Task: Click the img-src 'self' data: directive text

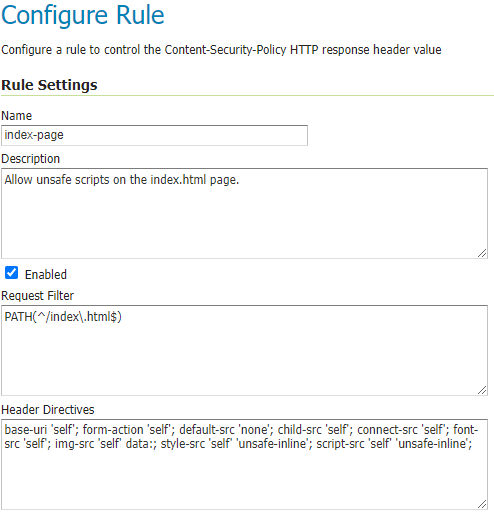Action: pos(106,444)
